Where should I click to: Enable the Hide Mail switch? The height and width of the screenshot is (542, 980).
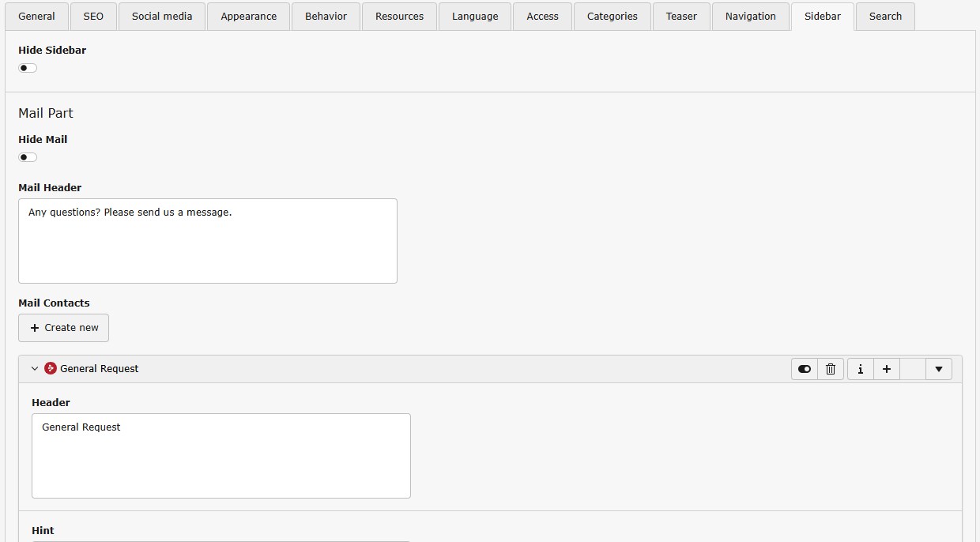coord(28,157)
